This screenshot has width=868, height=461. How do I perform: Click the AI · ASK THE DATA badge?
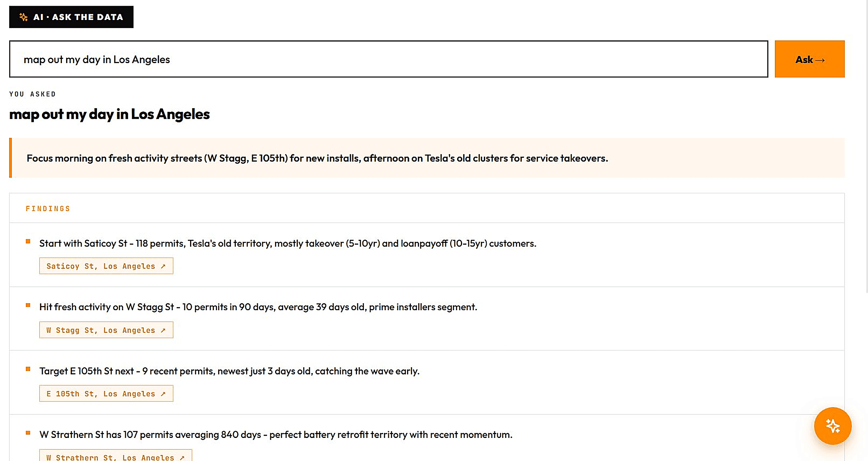click(x=71, y=17)
